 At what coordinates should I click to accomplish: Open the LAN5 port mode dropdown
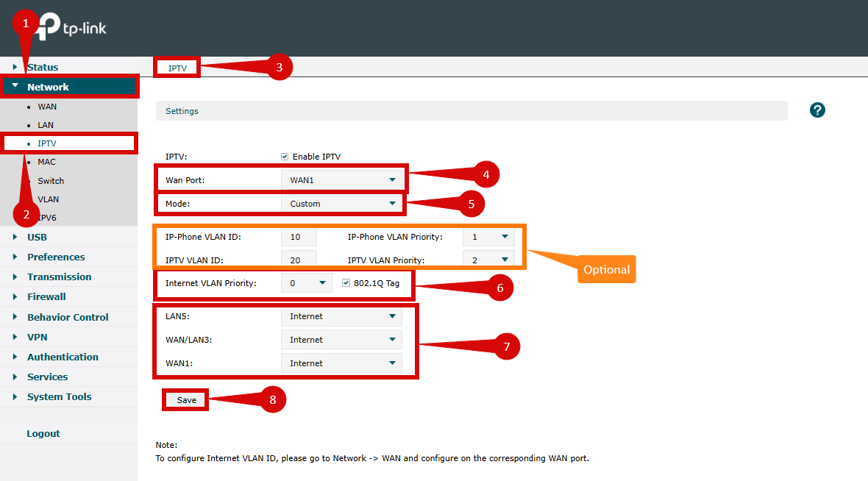(341, 316)
